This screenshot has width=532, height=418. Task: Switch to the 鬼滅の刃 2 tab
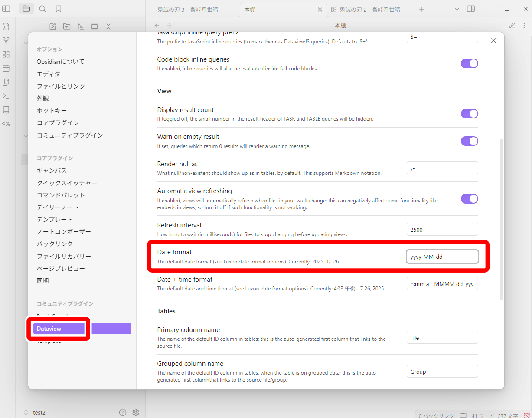[370, 10]
